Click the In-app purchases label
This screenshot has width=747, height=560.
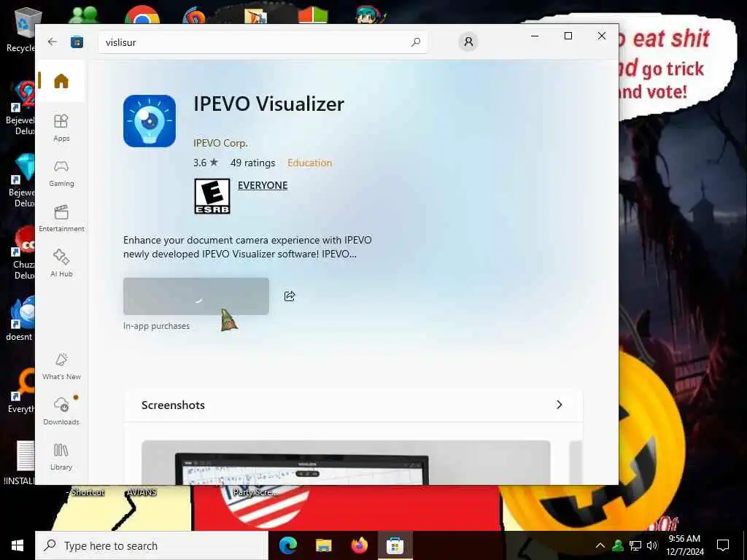point(156,326)
